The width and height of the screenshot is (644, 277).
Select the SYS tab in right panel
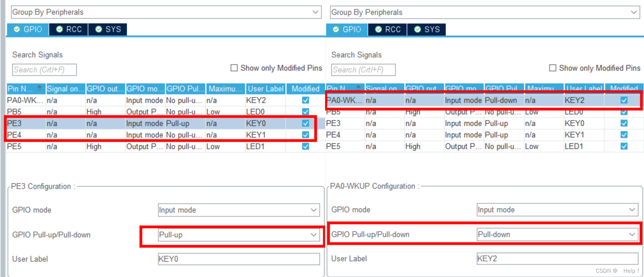click(427, 29)
